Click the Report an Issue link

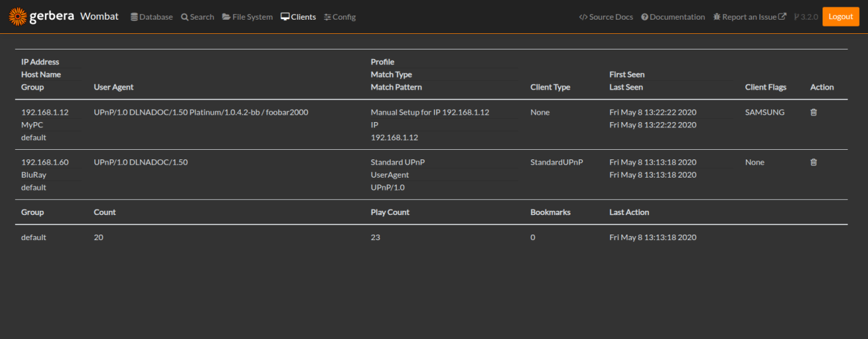point(749,17)
